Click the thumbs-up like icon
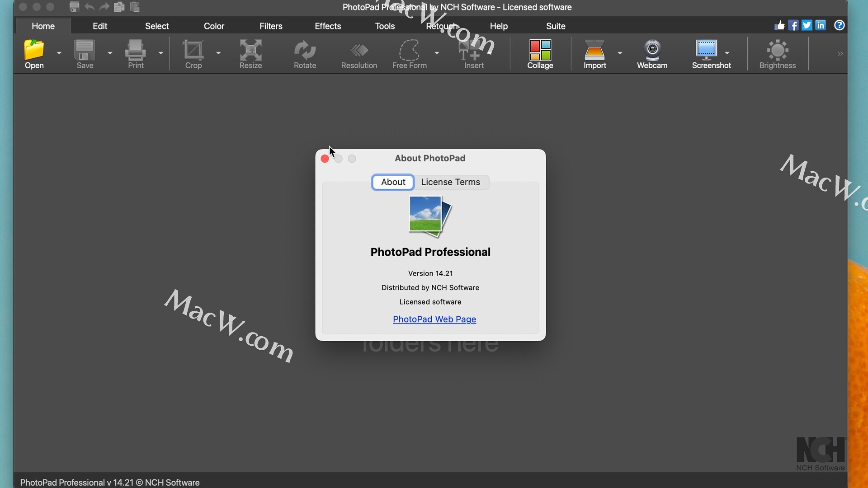The height and width of the screenshot is (488, 868). 779,25
